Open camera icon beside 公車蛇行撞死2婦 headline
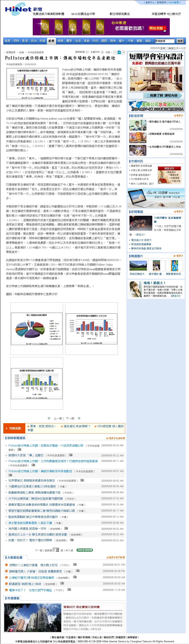 tap(75, 577)
